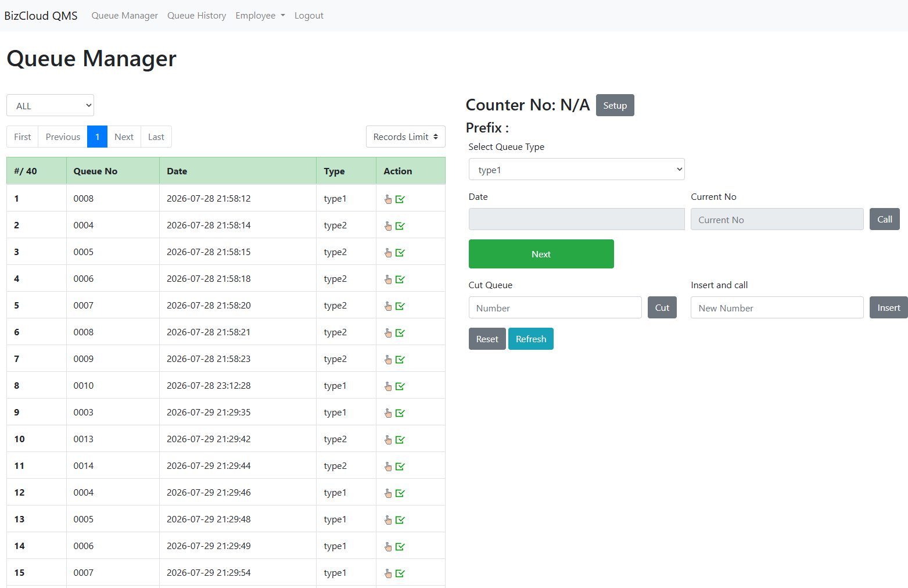908x588 pixels.
Task: Click check icon in row 14 (21:29:49)
Action: click(x=400, y=547)
